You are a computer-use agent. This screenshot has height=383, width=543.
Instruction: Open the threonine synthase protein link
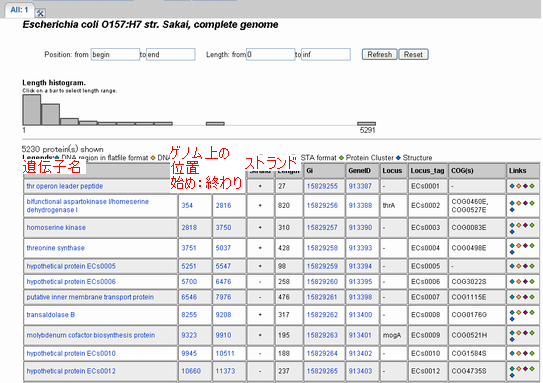pos(55,248)
